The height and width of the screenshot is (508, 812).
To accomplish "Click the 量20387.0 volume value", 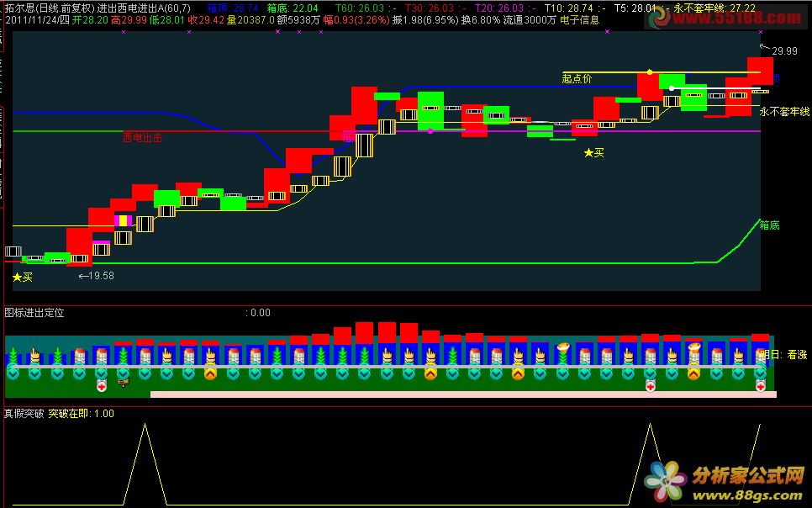I will pyautogui.click(x=250, y=20).
